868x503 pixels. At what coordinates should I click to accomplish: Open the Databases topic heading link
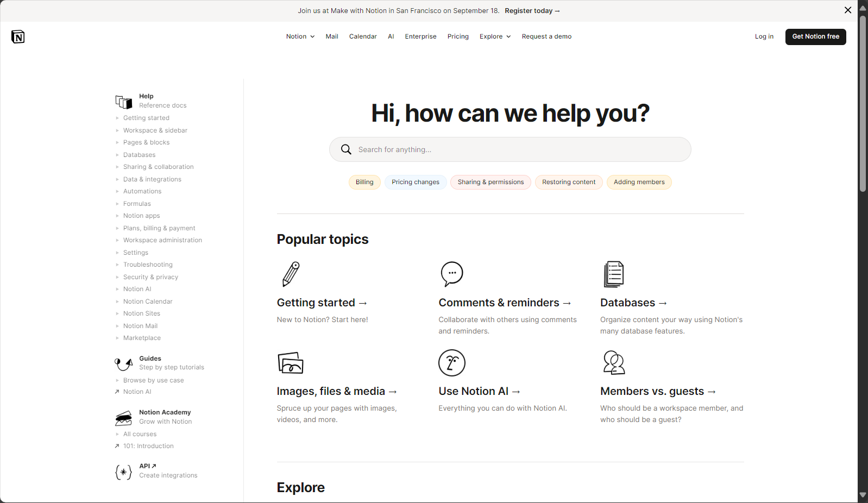634,303
